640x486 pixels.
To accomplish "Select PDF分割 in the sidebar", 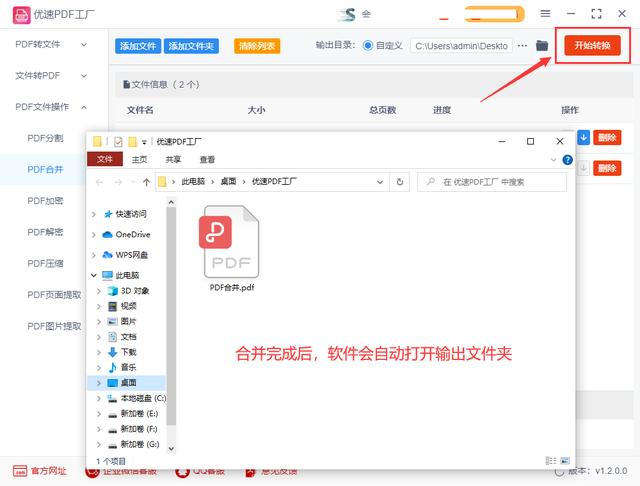I will [x=45, y=138].
